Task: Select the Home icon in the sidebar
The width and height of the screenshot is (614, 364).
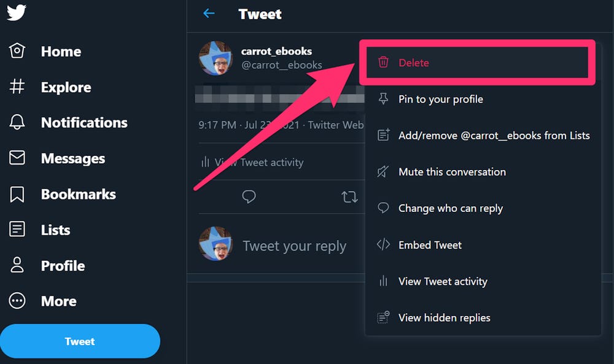Action: tap(18, 52)
